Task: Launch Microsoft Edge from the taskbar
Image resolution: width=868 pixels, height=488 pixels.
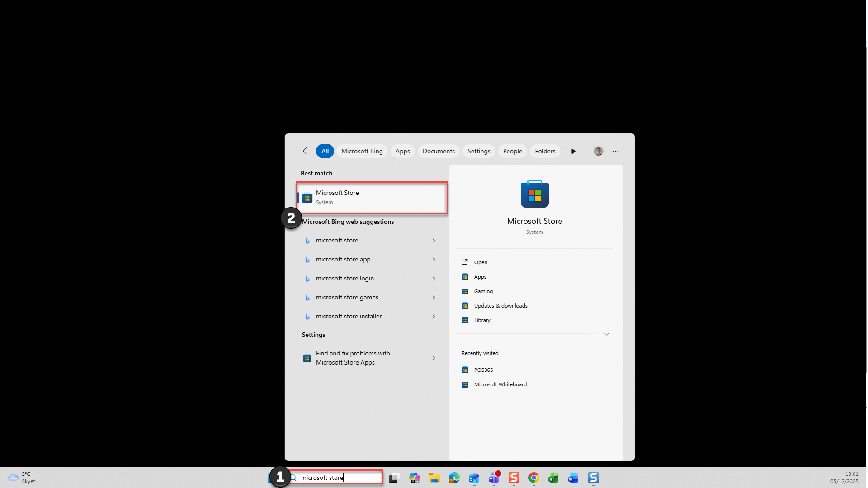Action: pyautogui.click(x=454, y=478)
